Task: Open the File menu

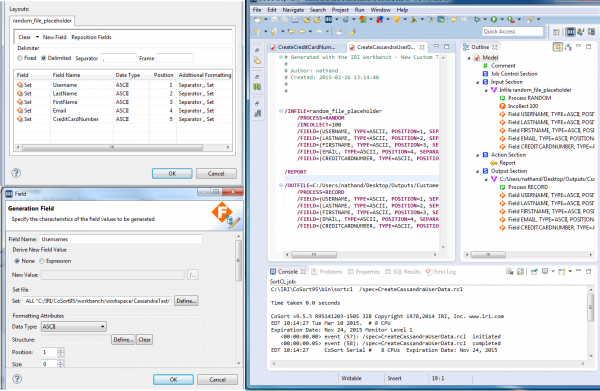Action: coord(257,10)
